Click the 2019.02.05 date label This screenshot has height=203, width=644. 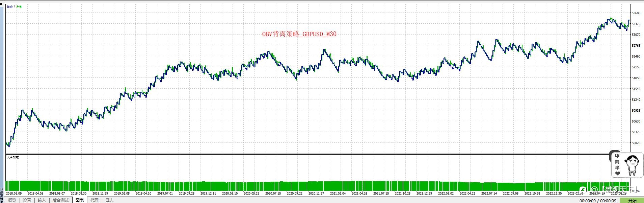pyautogui.click(x=122, y=194)
